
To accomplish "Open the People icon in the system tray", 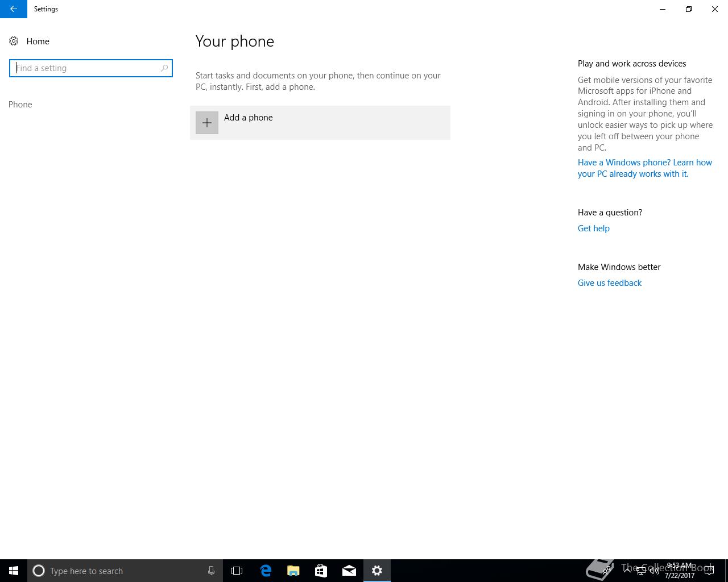I will (x=607, y=571).
